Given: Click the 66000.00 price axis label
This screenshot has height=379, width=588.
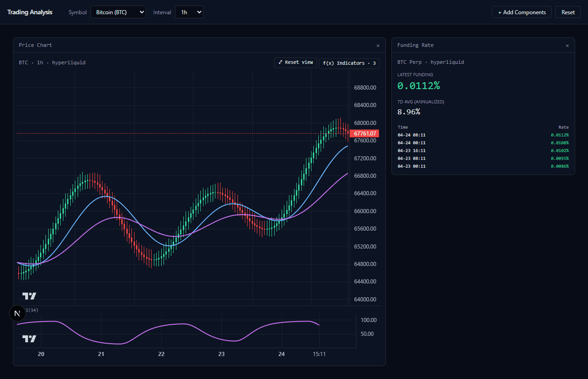Looking at the screenshot, I should coord(365,211).
